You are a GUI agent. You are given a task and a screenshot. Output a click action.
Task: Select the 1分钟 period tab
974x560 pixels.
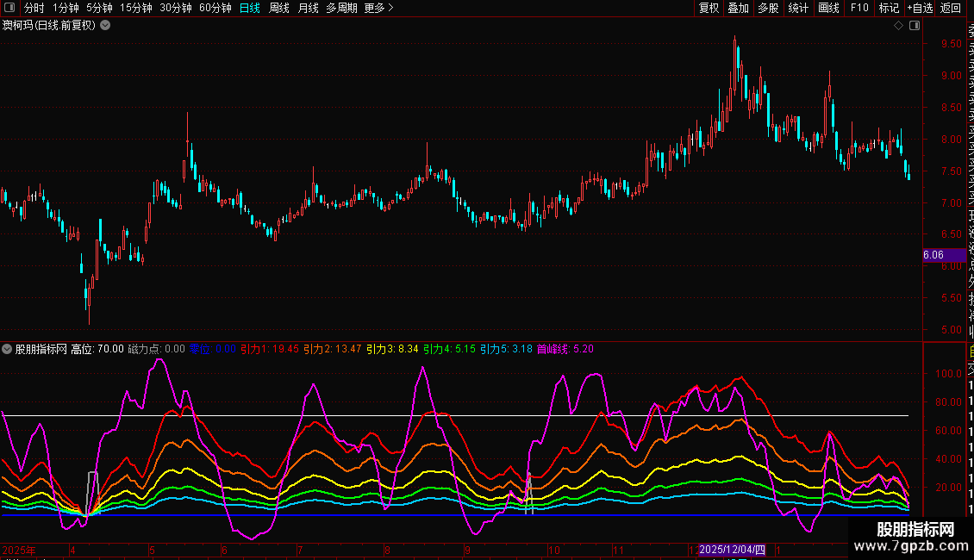tap(66, 8)
